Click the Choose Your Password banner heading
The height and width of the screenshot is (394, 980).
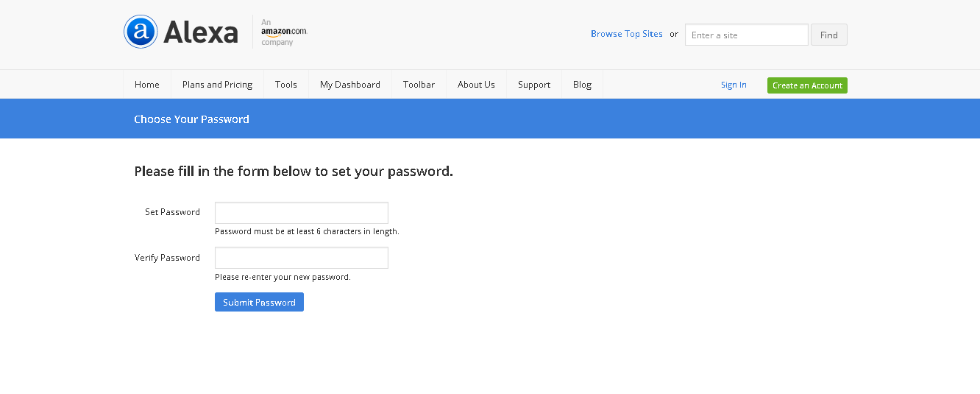191,119
